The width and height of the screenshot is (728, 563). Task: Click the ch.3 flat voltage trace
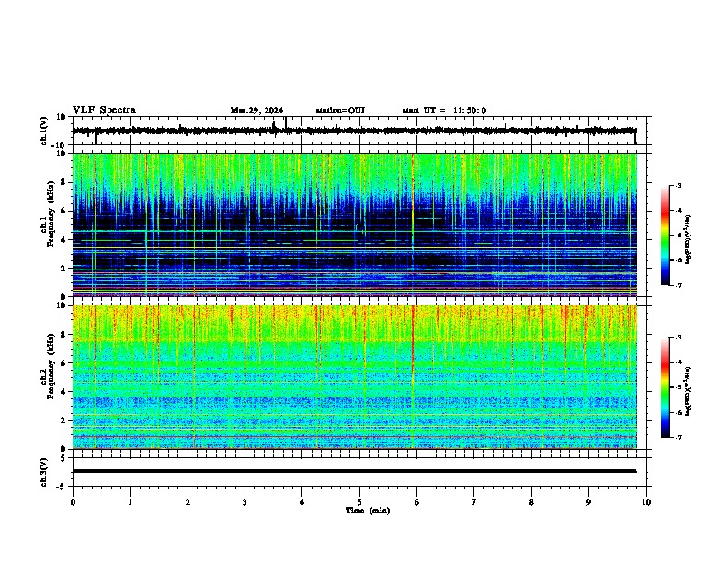(x=355, y=471)
